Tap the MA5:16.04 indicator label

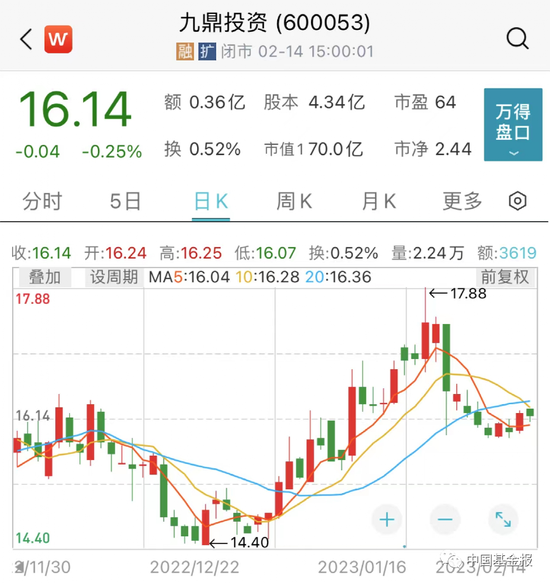click(x=189, y=277)
